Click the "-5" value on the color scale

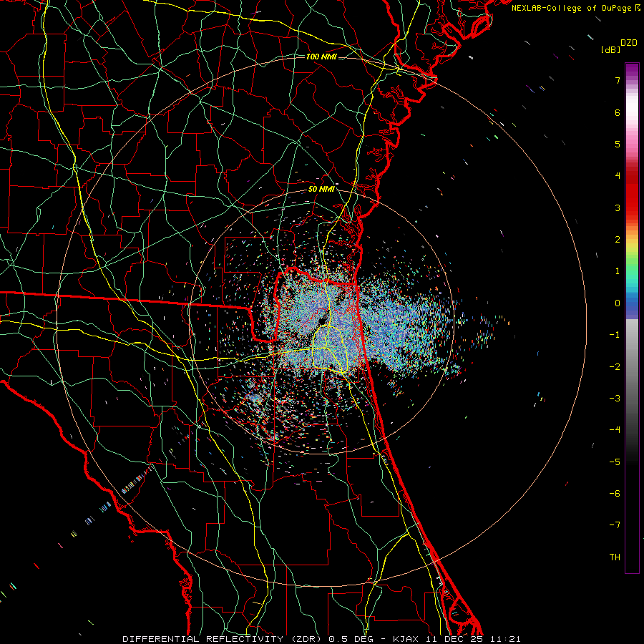(615, 462)
